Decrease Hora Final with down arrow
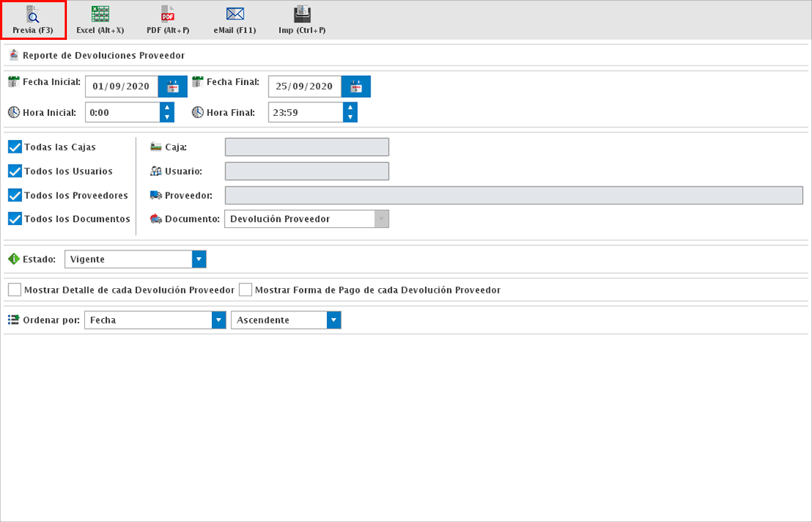This screenshot has height=522, width=812. pyautogui.click(x=350, y=117)
